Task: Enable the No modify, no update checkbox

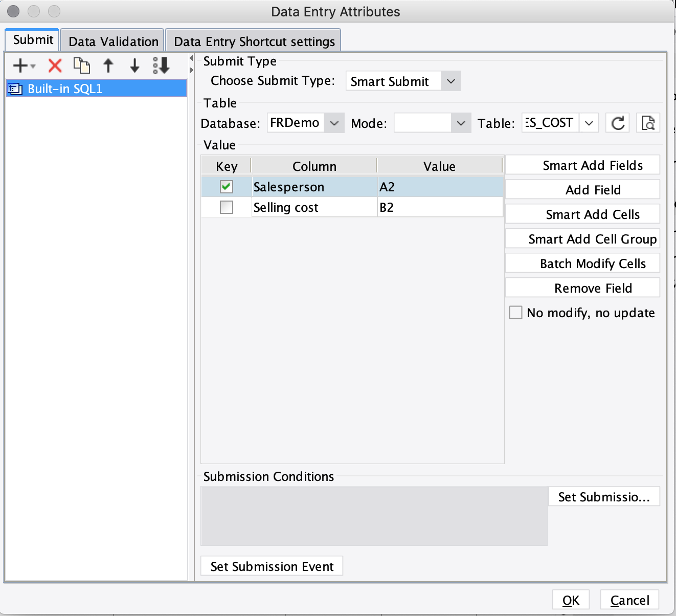Action: 515,313
